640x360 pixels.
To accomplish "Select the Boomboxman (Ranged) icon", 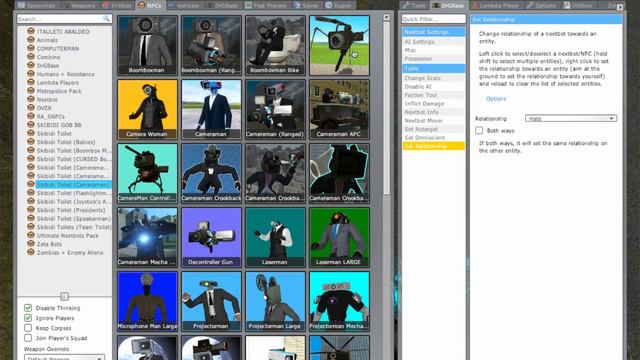I will (211, 45).
